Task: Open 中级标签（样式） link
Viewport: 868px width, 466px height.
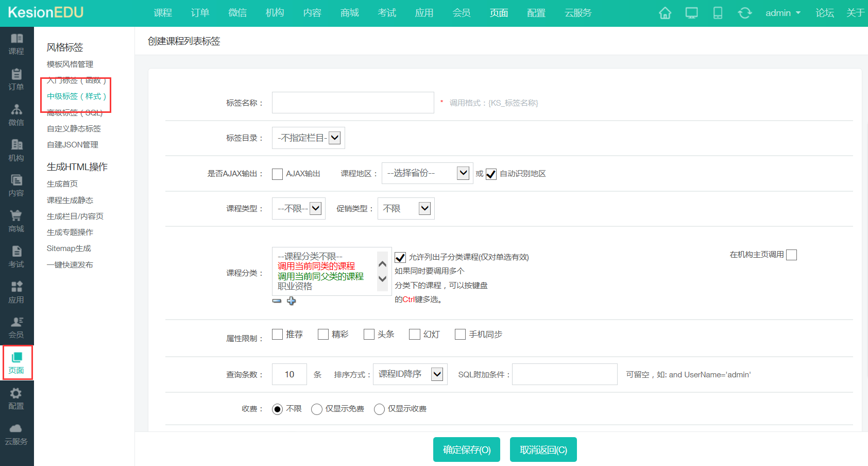Action: coord(77,96)
